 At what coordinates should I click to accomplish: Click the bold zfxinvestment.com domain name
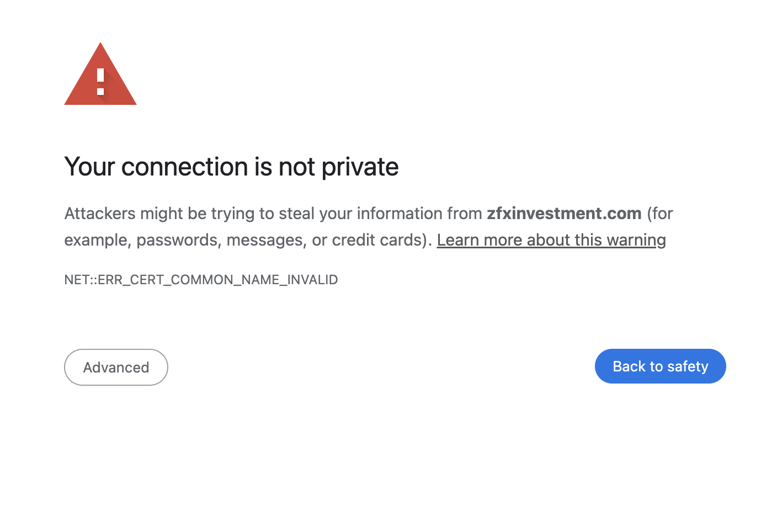coord(563,214)
